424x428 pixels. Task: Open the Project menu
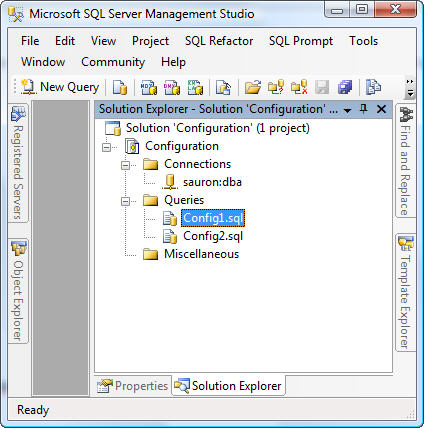(150, 41)
